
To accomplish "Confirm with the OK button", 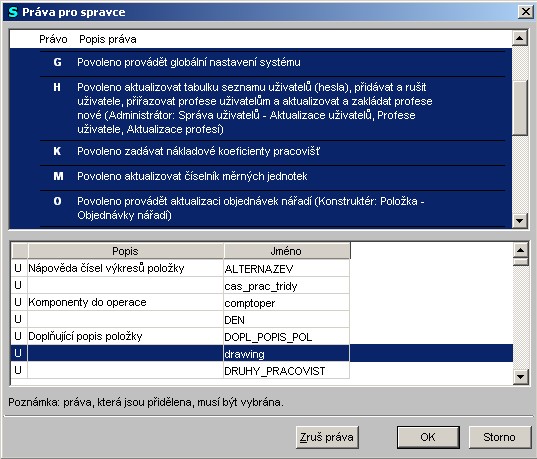I will (428, 437).
